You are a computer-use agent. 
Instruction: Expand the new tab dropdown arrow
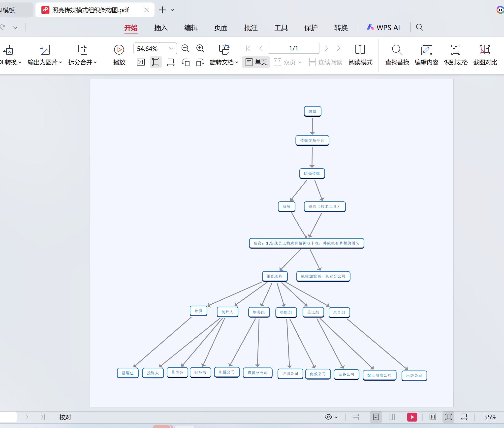tap(172, 10)
